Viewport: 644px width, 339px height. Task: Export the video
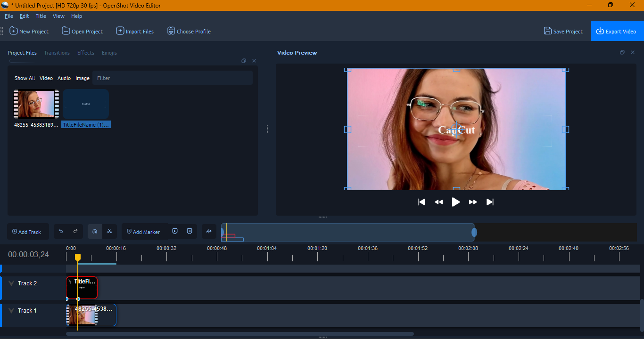click(617, 31)
